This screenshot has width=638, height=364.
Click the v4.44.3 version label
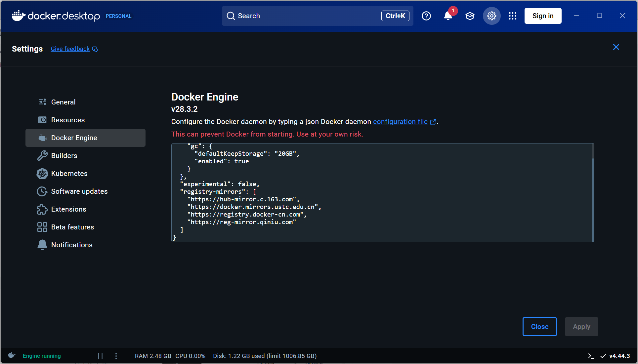(619, 356)
